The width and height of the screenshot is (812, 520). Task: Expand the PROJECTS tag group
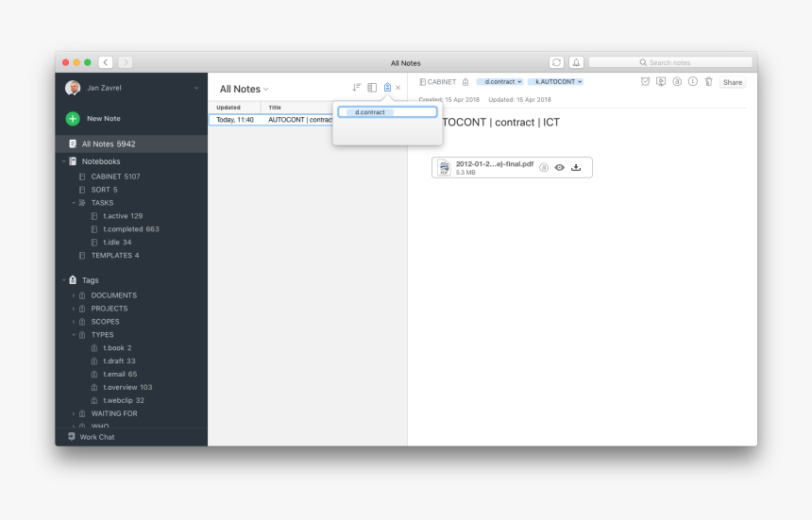pos(74,309)
